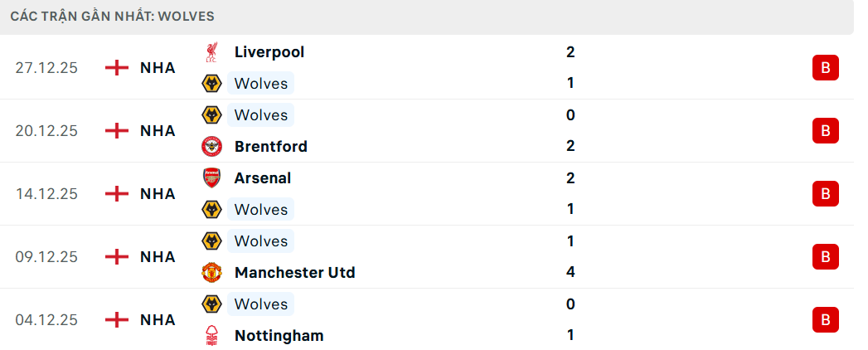868x350 pixels.
Task: Open the Nottingham team link
Action: pos(279,336)
